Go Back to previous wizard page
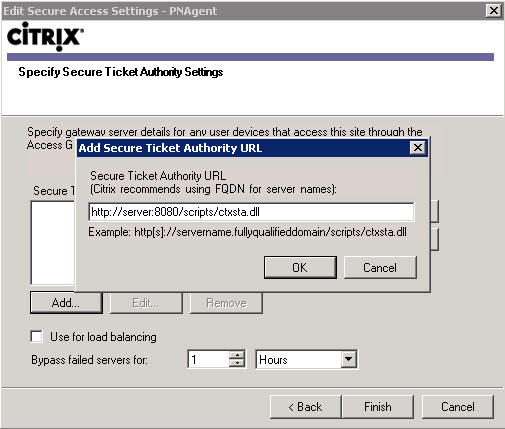The image size is (505, 429). coord(305,407)
